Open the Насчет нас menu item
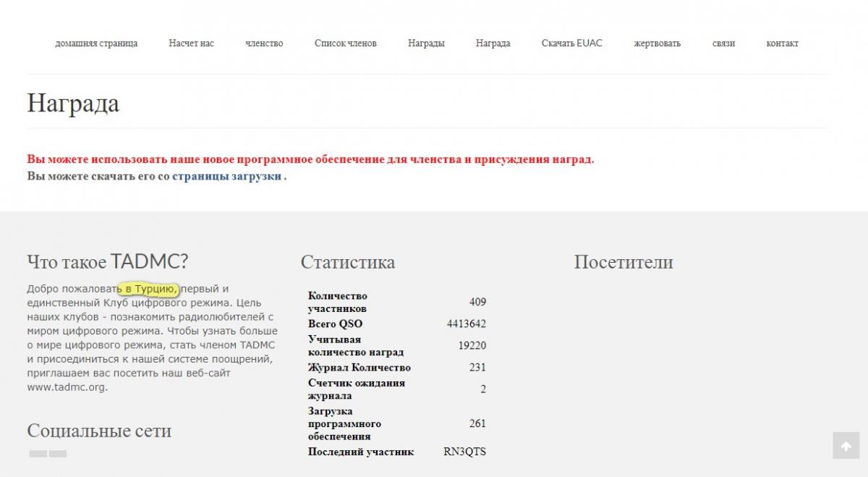The image size is (868, 477). point(191,43)
